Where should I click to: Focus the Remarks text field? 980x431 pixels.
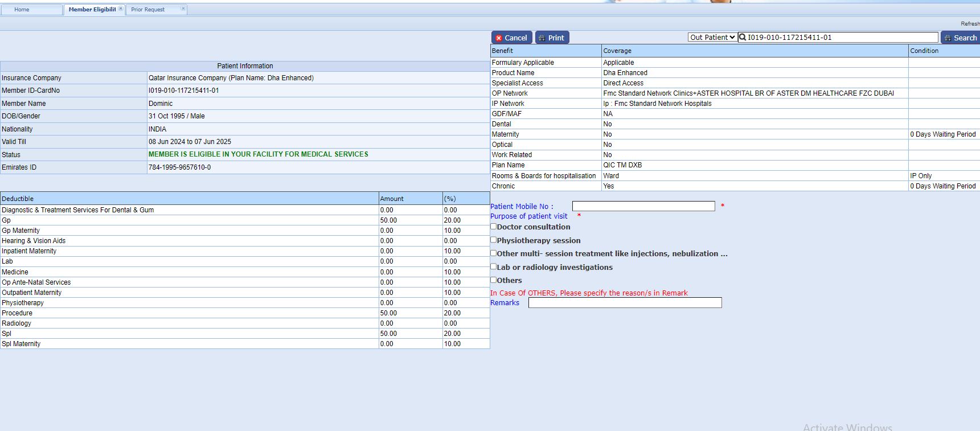[625, 303]
